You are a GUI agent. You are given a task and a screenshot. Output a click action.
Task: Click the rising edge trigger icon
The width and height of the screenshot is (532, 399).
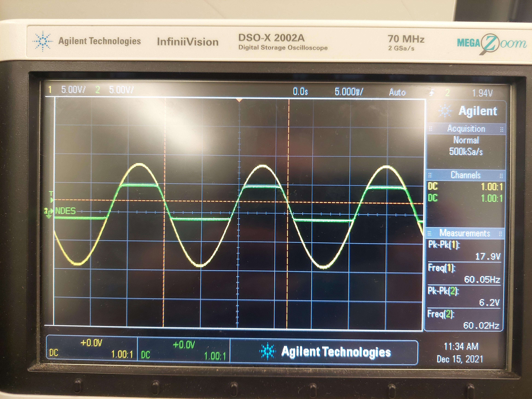(x=432, y=93)
